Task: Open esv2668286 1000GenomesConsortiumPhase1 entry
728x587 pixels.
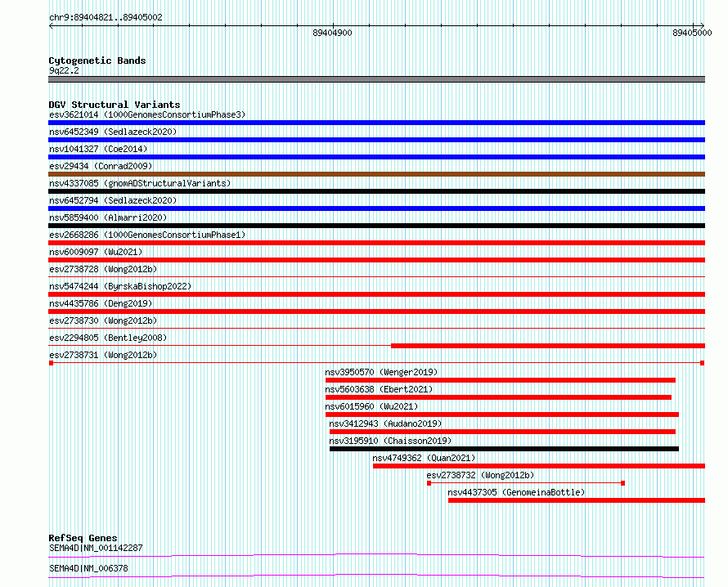Action: tap(147, 235)
